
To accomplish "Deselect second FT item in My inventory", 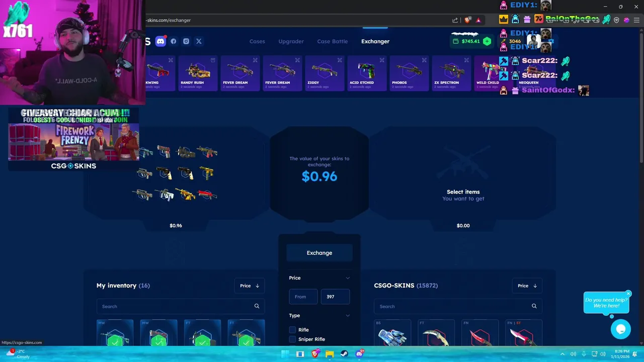I will [246, 333].
